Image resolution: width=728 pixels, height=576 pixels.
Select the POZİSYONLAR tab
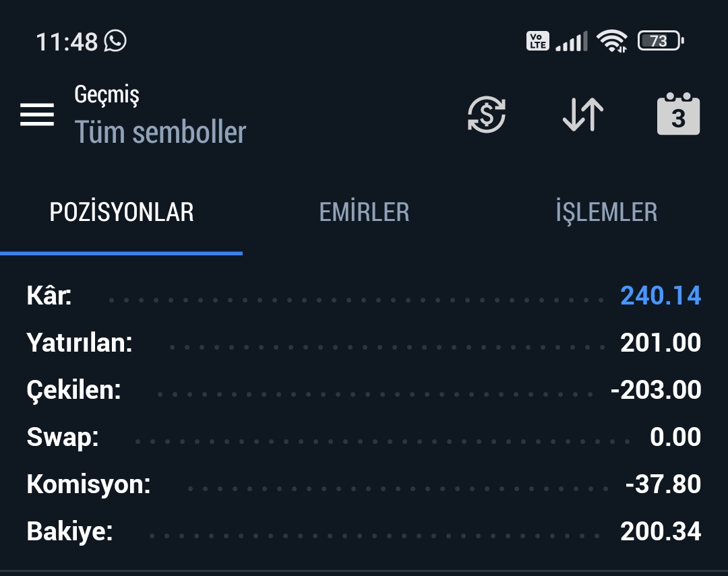point(121,212)
